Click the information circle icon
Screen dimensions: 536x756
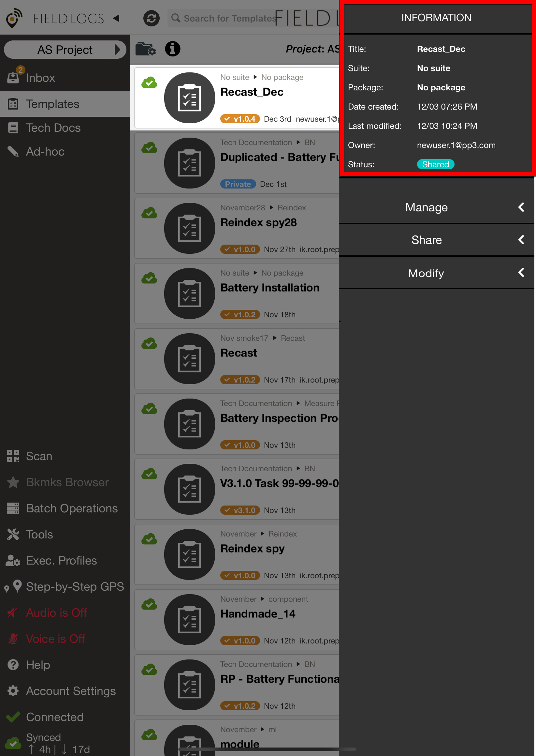173,49
